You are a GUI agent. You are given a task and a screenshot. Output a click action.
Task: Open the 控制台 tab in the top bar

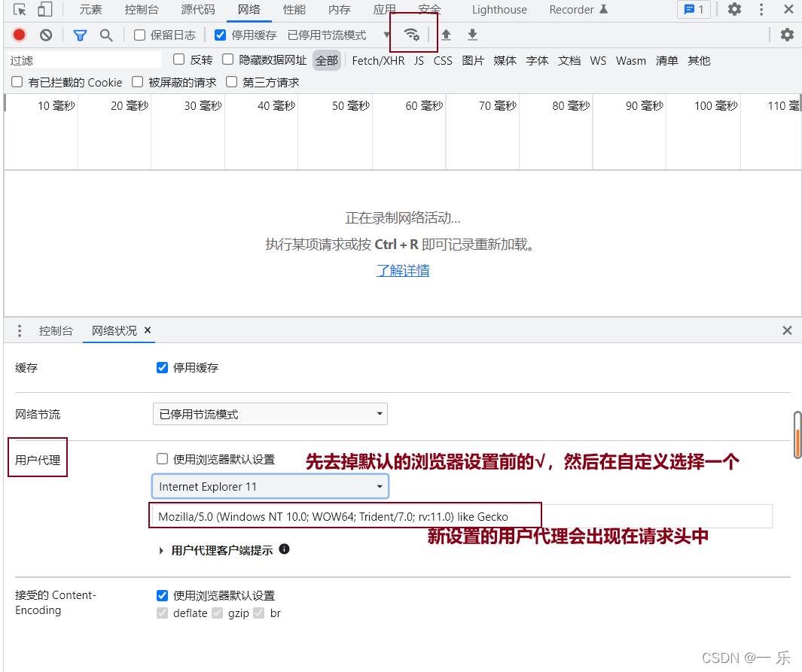point(142,10)
